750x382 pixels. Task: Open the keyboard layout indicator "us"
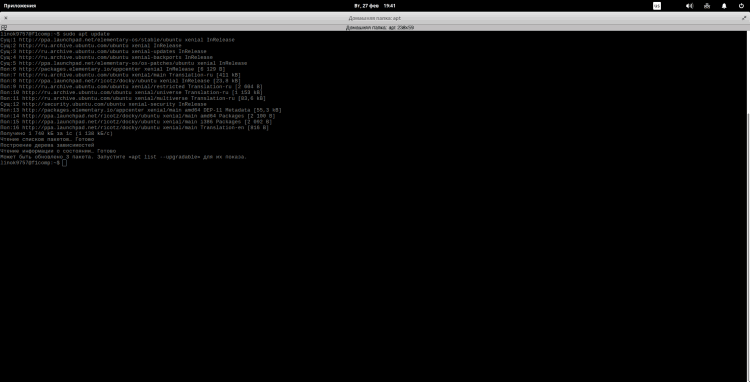pyautogui.click(x=657, y=6)
